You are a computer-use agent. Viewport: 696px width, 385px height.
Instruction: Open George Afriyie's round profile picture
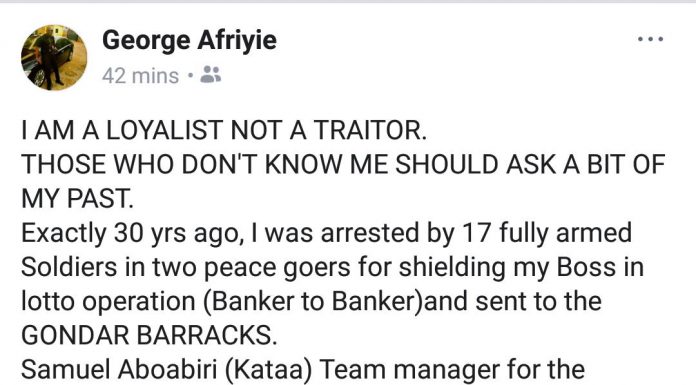pyautogui.click(x=54, y=58)
